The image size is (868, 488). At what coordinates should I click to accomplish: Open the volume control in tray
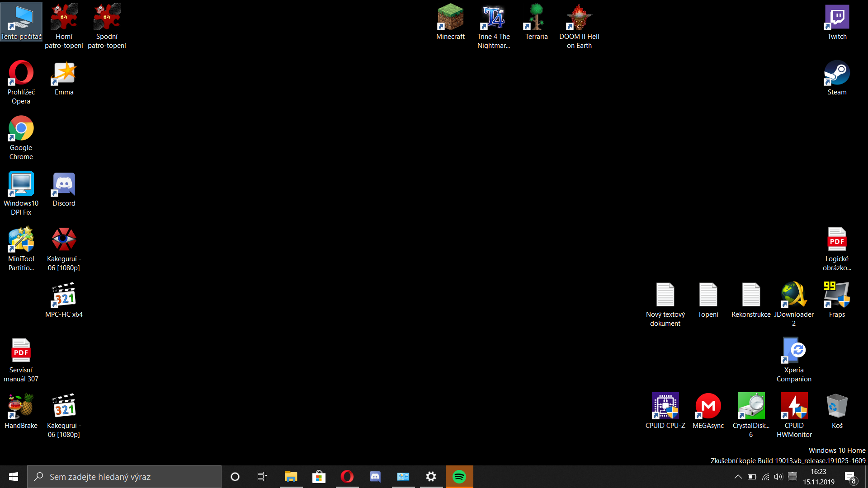[778, 477]
